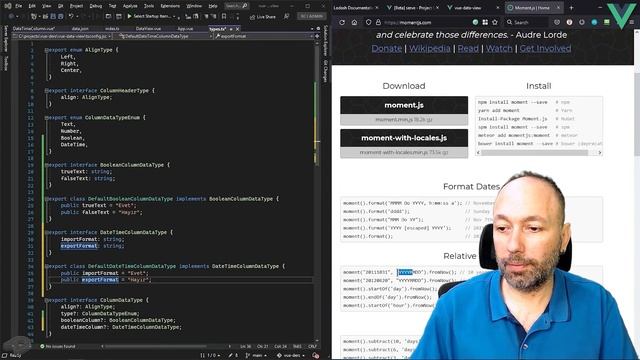Collapse the AlignType enum code block
Viewport: 640px width, 360px height.
[46, 50]
